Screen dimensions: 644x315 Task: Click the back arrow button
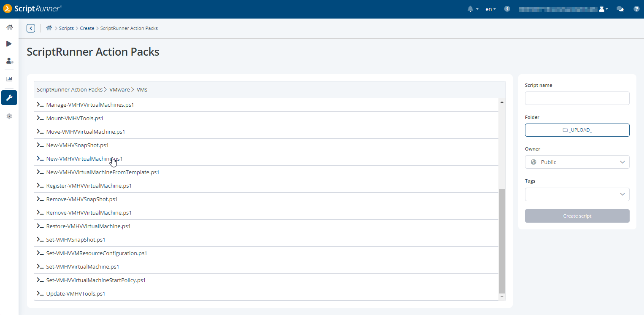click(x=31, y=28)
